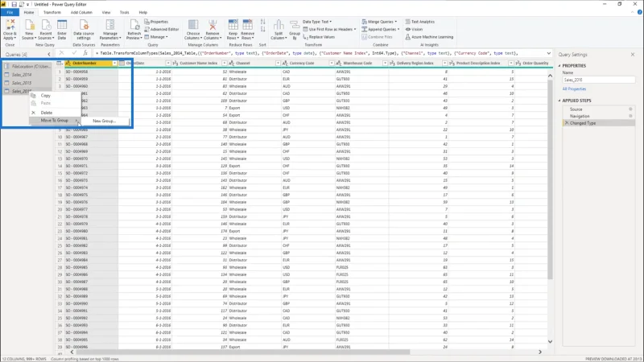Select the Navigation applied step

point(580,116)
